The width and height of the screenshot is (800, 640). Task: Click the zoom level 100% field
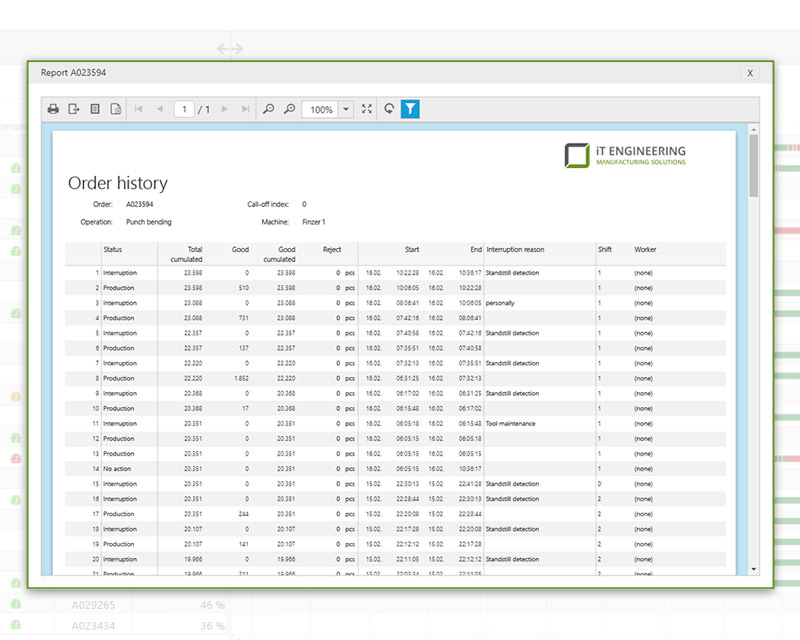[320, 109]
